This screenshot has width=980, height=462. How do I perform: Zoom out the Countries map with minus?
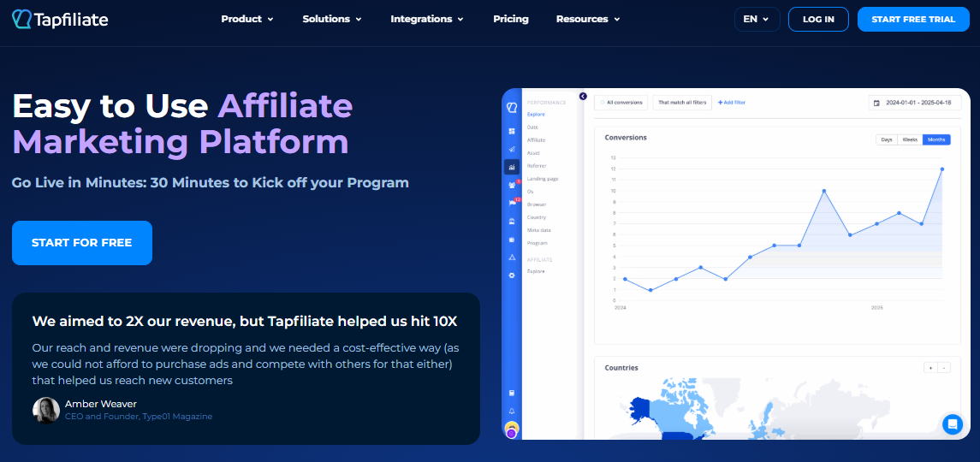point(944,368)
